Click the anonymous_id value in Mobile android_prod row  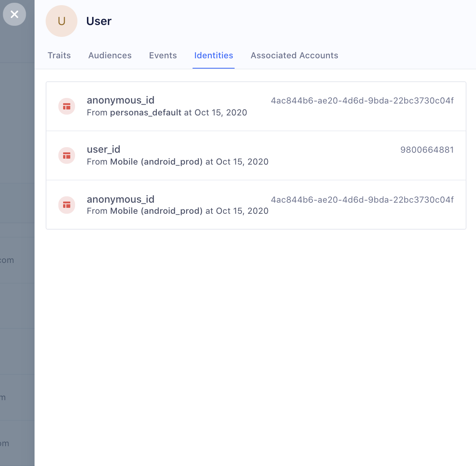click(362, 200)
